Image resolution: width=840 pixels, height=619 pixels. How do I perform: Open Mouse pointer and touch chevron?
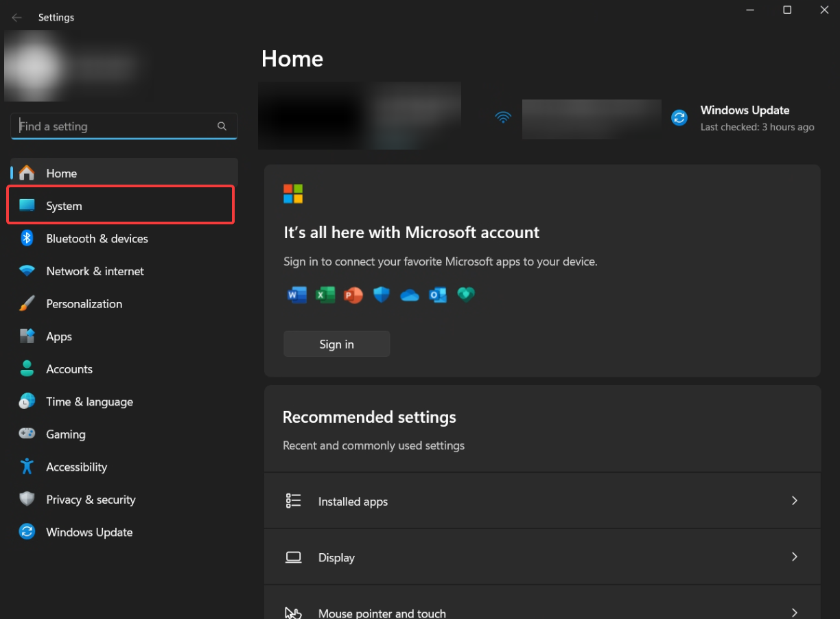[x=795, y=613]
